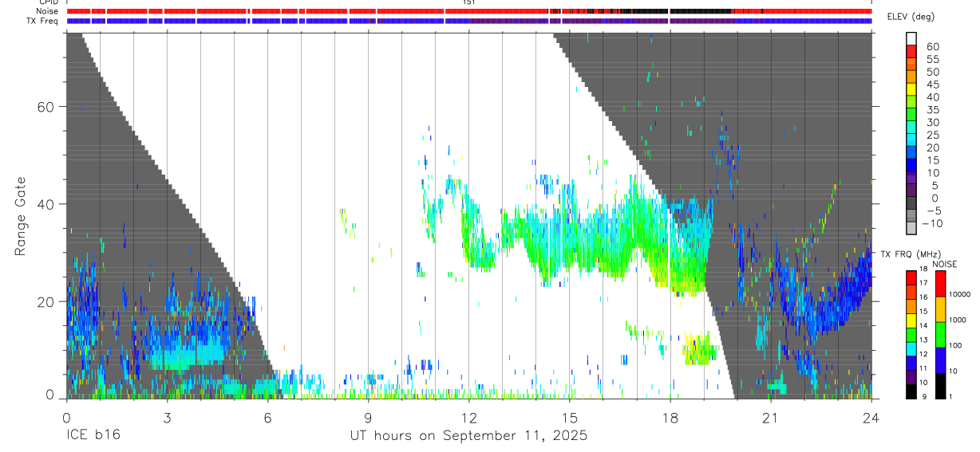
Task: Click the x-axis tick label '21'
Action: pyautogui.click(x=771, y=417)
